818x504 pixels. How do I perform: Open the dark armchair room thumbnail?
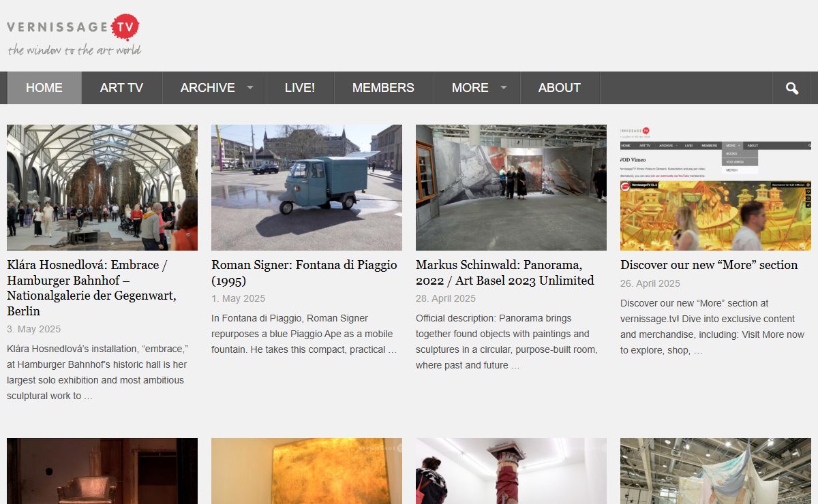[x=102, y=471]
